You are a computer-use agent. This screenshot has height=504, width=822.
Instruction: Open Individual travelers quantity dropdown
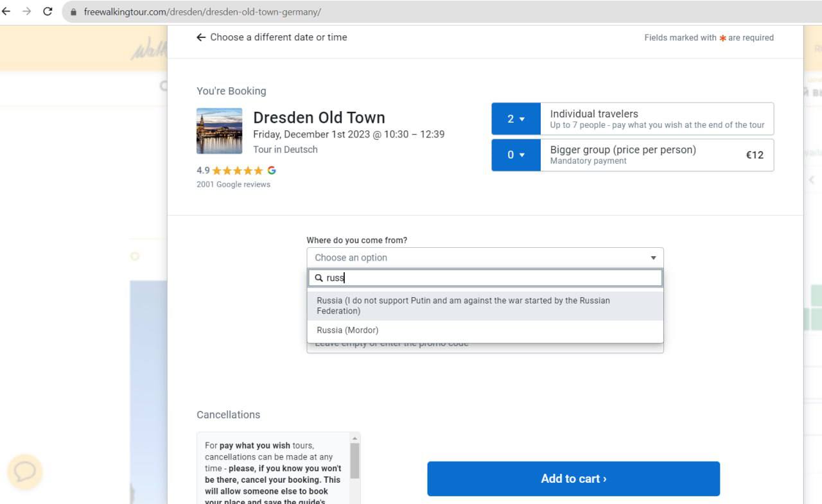(516, 119)
